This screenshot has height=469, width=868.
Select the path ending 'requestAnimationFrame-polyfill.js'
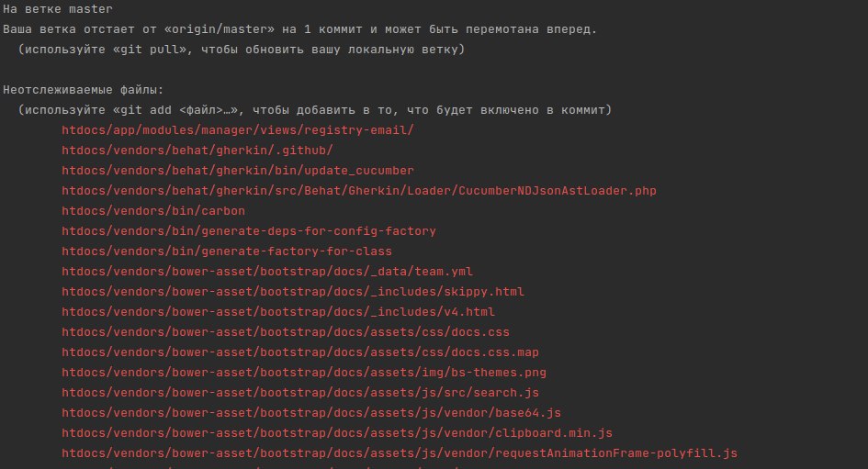pos(400,453)
